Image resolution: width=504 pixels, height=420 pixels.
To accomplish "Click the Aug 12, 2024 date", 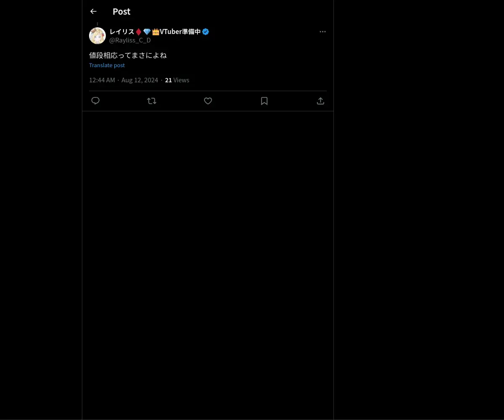I will [x=140, y=80].
